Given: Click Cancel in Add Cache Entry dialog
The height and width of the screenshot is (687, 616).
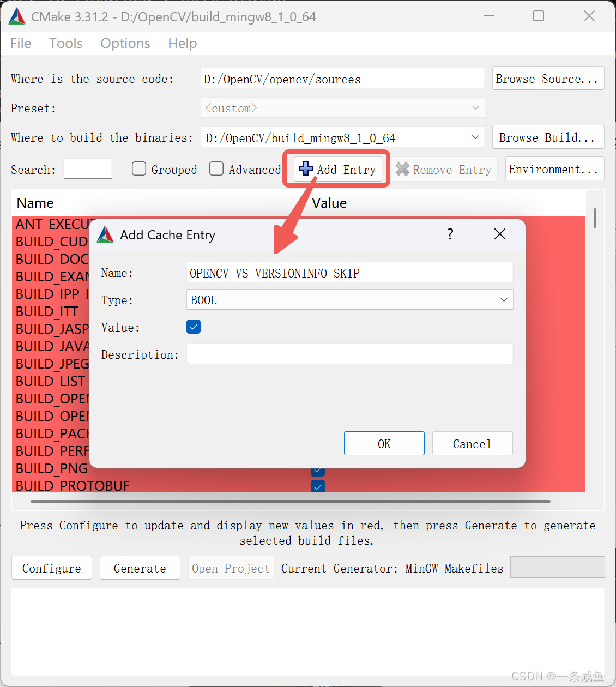Looking at the screenshot, I should pos(473,443).
